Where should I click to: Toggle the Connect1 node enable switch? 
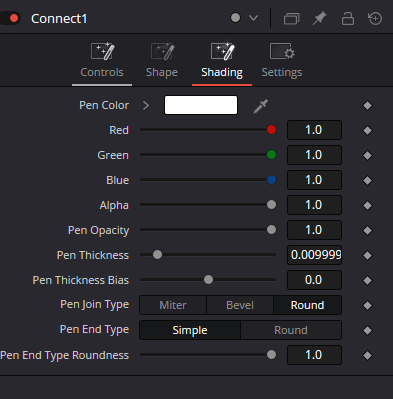(11, 18)
